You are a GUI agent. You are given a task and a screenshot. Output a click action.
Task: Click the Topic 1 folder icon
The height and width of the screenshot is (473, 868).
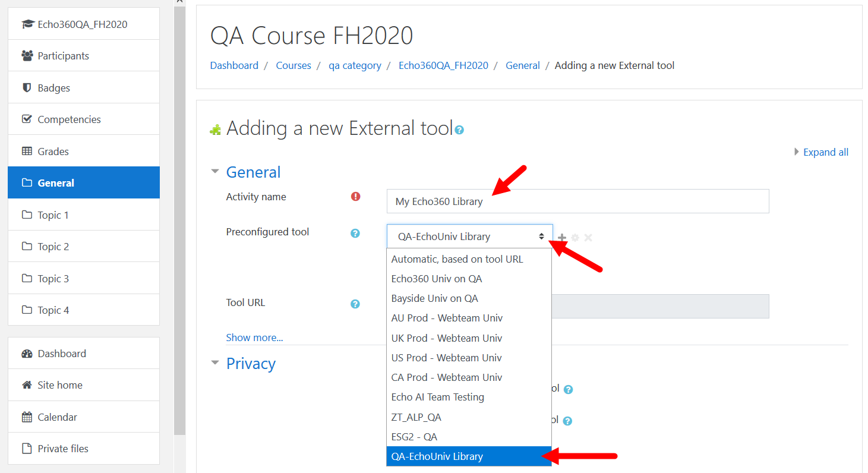coord(27,215)
